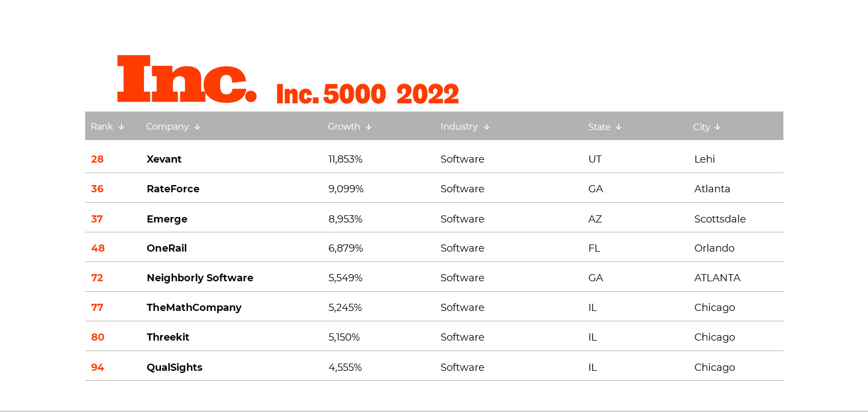Select the Company column header
This screenshot has width=868, height=412.
click(x=168, y=126)
